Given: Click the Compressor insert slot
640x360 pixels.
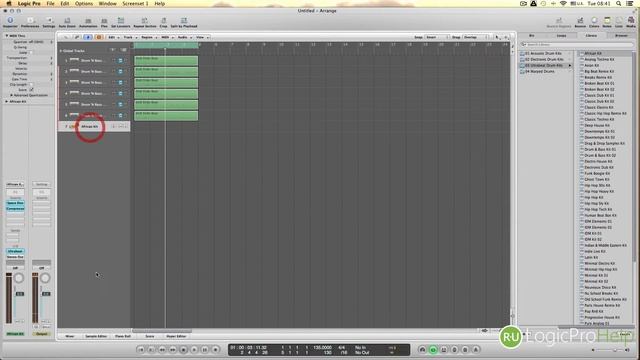Looking at the screenshot, I should (15, 209).
